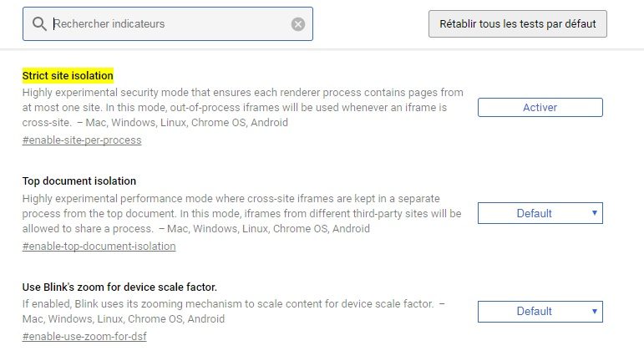Open the #enable-site-per-process link
This screenshot has height=356, width=644.
tap(82, 140)
